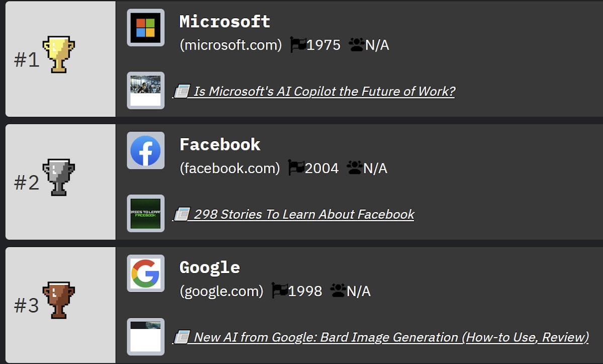603x364 pixels.
Task: Click the people icon in Facebook row
Action: tap(355, 168)
